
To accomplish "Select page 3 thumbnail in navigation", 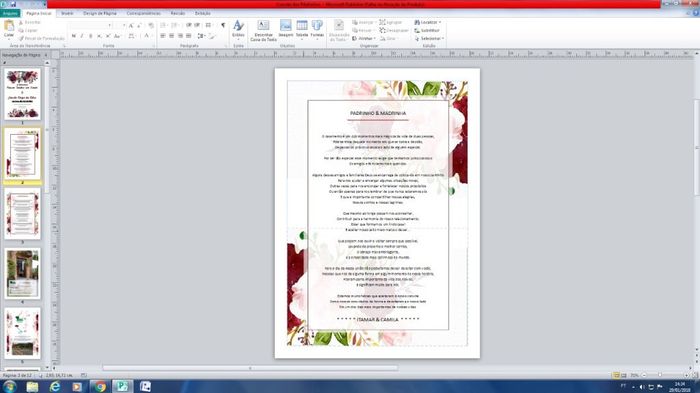I will click(22, 213).
